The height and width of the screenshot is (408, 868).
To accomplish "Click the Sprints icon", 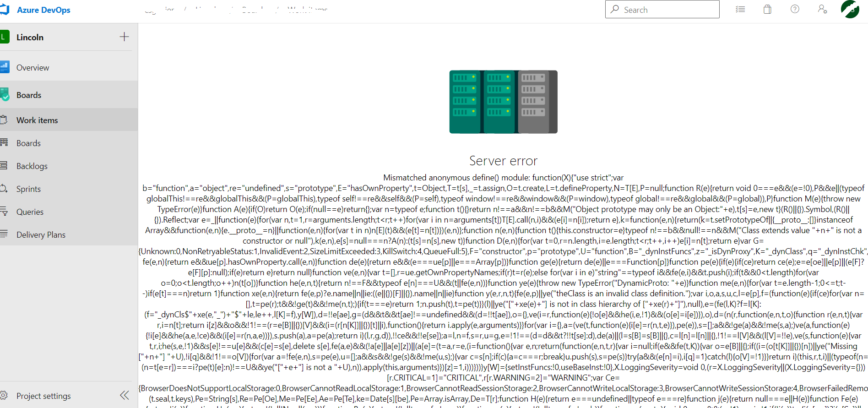I will click(4, 188).
